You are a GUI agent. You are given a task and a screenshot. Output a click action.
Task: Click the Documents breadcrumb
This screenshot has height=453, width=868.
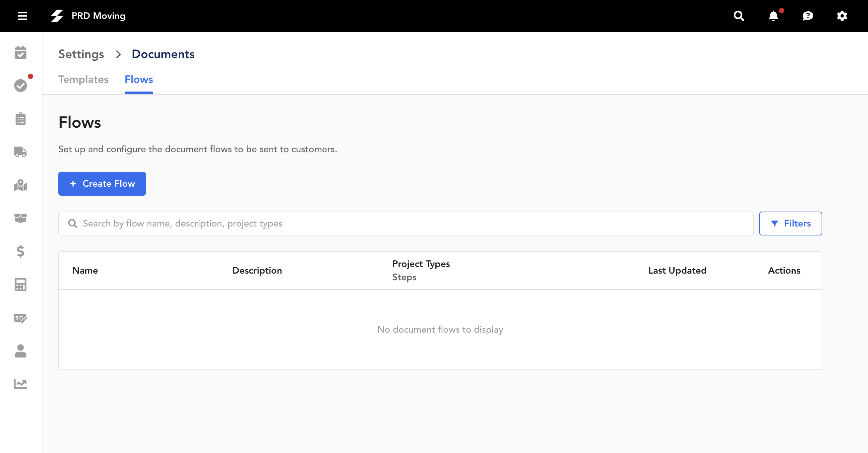[x=163, y=54]
